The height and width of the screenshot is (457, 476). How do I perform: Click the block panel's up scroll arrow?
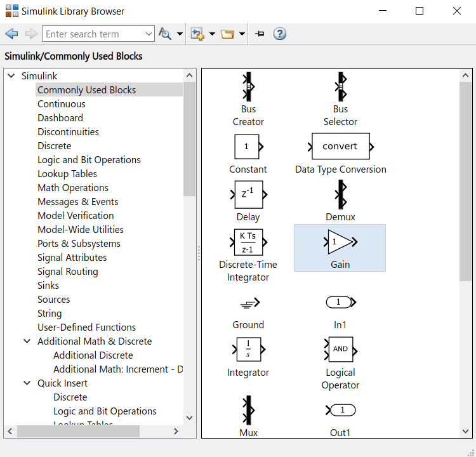(465, 76)
